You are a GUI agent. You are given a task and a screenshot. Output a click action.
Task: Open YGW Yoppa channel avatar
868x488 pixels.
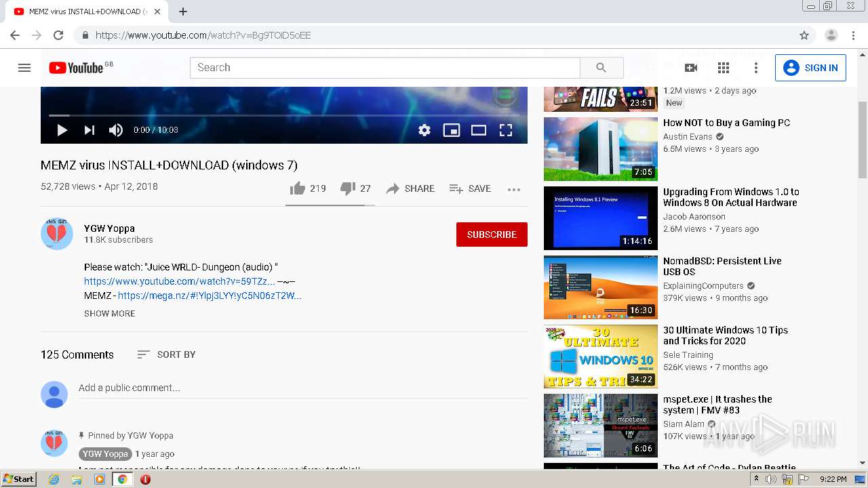pos(57,234)
